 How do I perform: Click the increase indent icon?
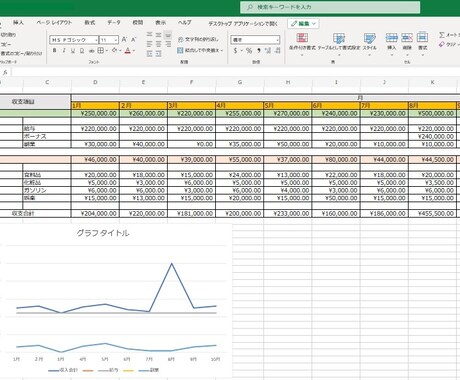pos(159,53)
